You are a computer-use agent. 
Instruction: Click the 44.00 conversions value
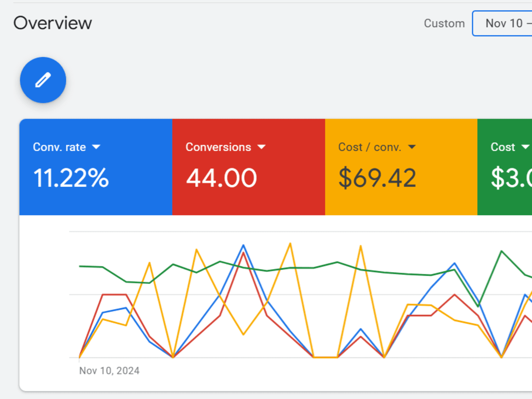[x=221, y=178]
